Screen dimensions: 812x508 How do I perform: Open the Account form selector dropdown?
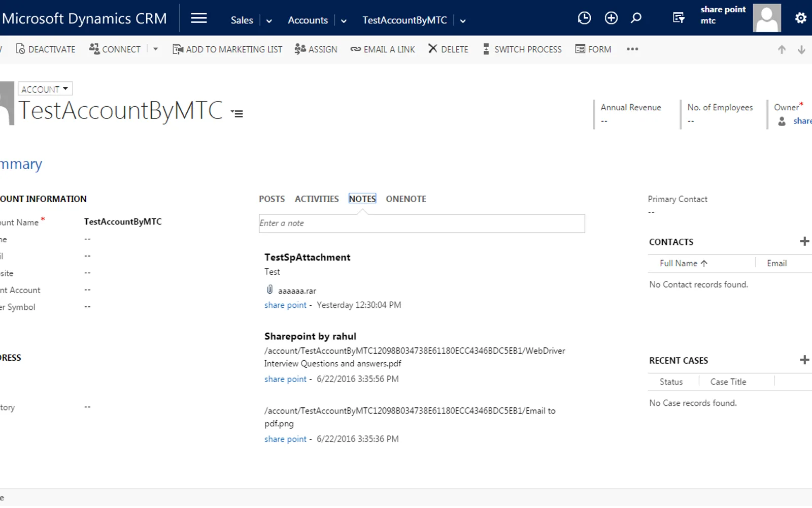tap(45, 89)
